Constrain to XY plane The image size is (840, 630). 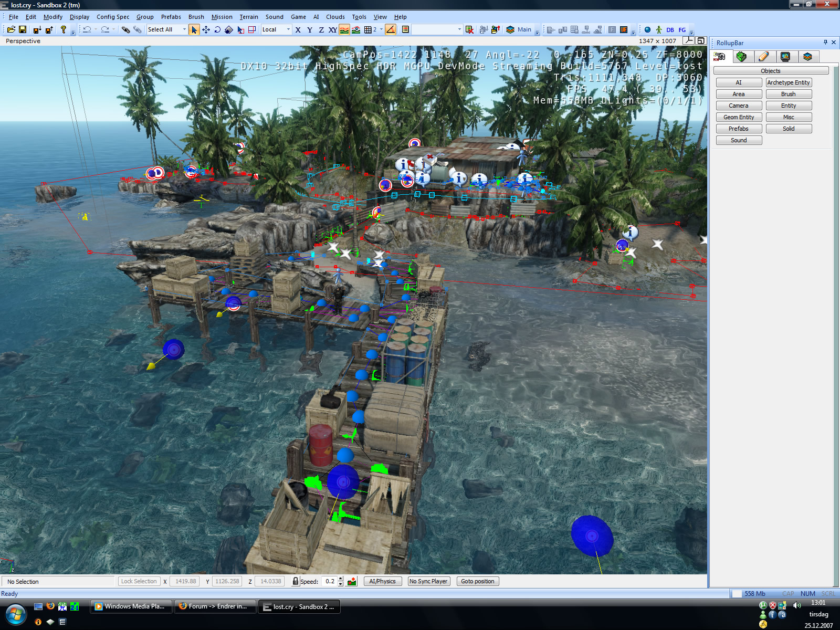333,30
